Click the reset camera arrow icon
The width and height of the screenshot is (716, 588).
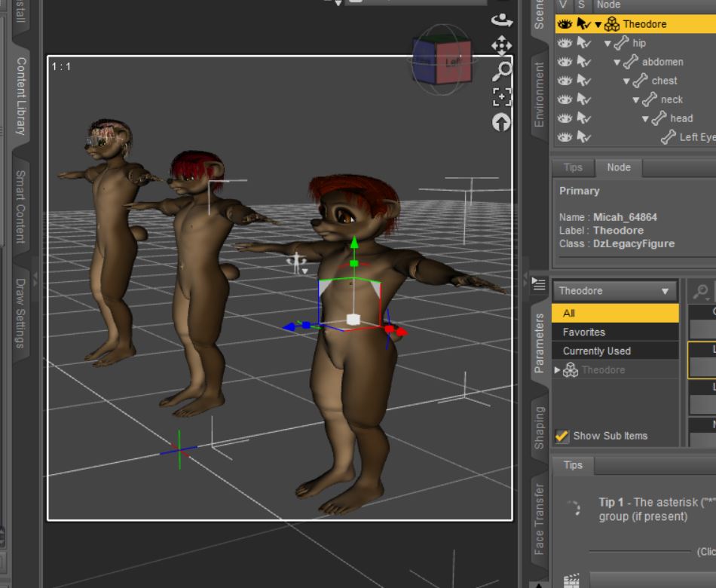tap(501, 122)
